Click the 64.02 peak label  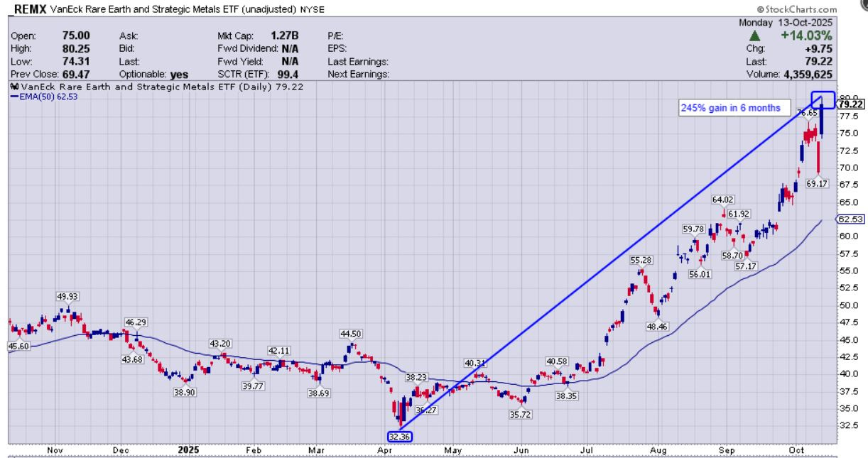[725, 200]
